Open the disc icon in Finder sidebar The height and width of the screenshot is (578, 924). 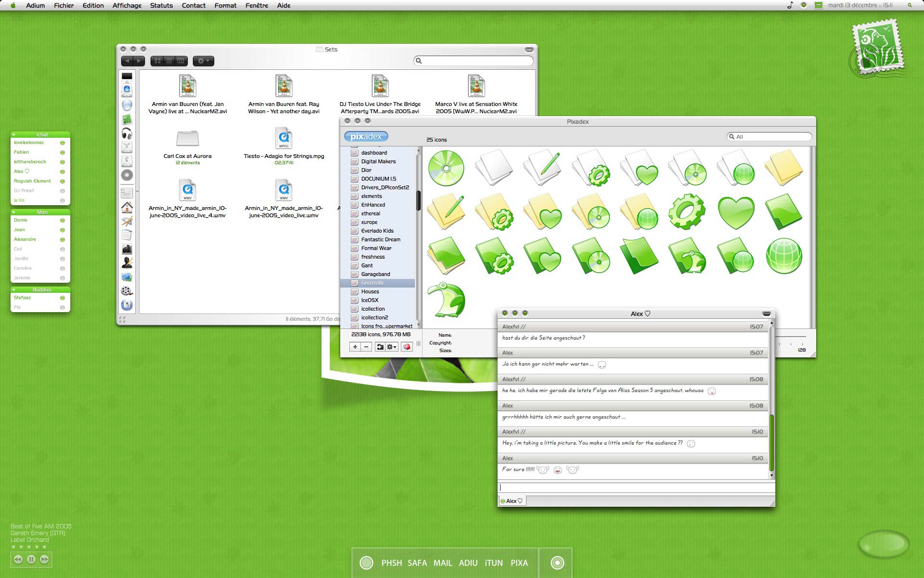click(127, 175)
